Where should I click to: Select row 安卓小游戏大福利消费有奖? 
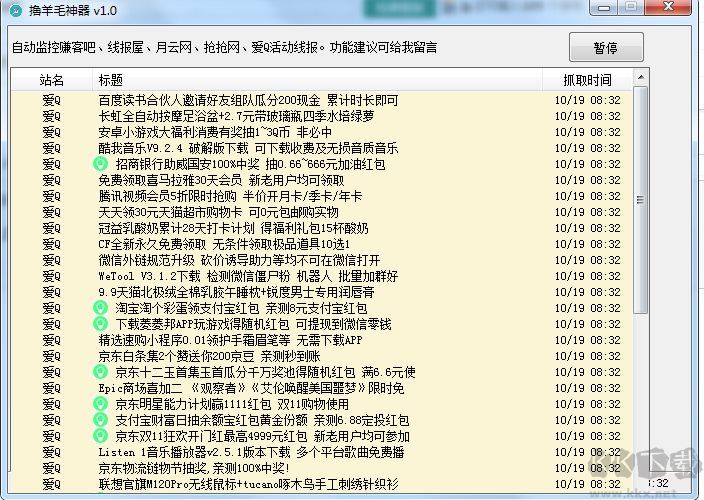(322, 132)
